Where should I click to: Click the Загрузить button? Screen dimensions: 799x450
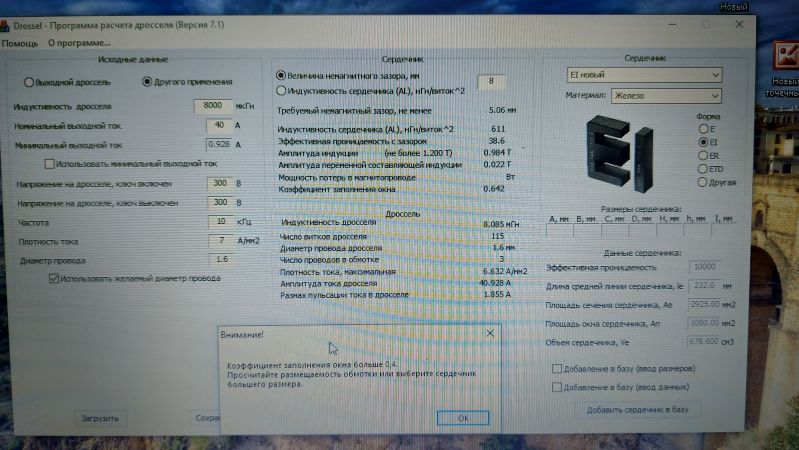coord(100,417)
